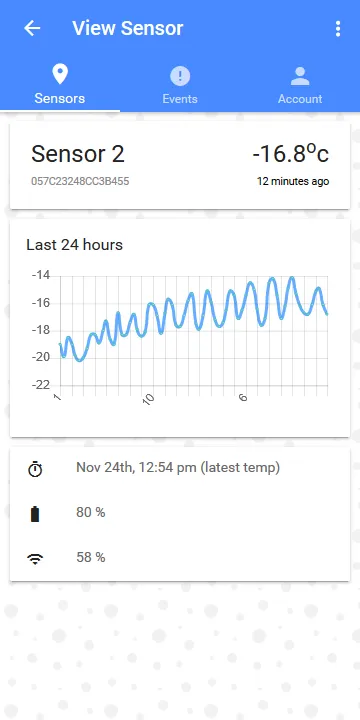Click the battery level icon
Image resolution: width=360 pixels, height=720 pixels.
coord(35,514)
